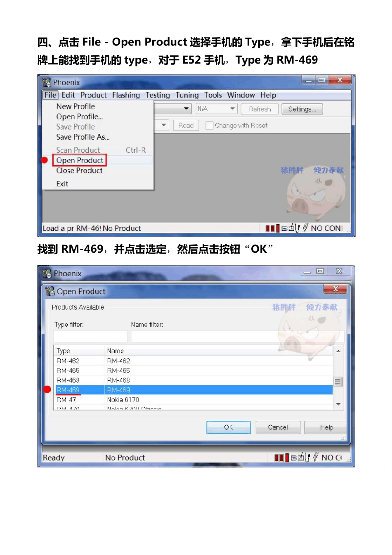Click Cancel in Open Product dialog

click(278, 427)
